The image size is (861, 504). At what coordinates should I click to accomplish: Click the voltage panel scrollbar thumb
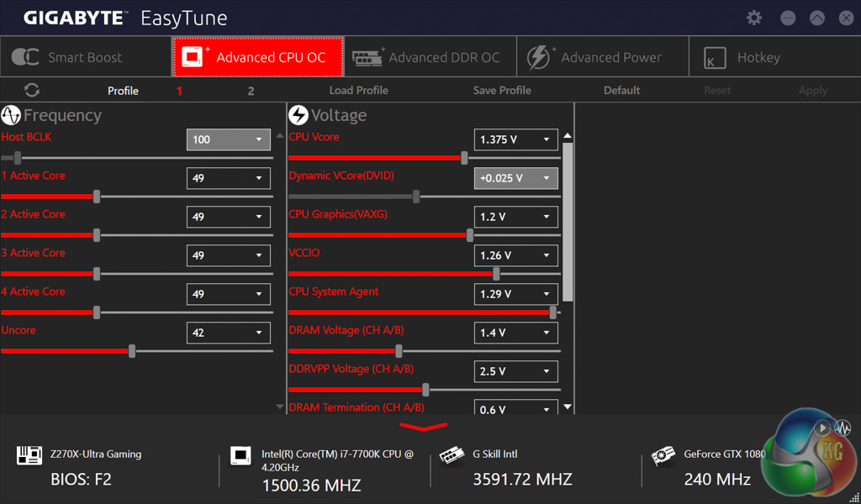pos(568,222)
